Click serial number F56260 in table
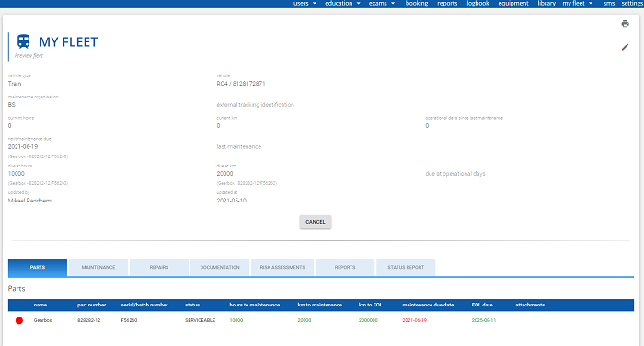This screenshot has height=346, width=644. tap(129, 320)
